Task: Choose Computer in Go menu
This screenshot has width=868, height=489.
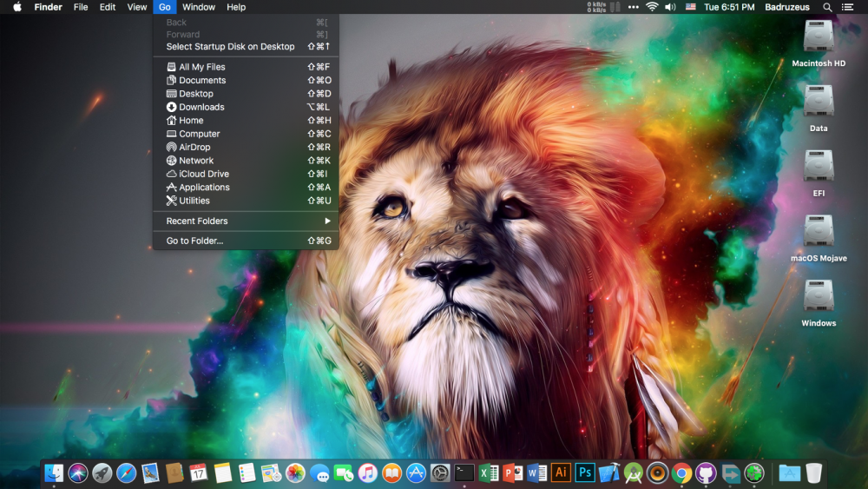Action: 246,134
